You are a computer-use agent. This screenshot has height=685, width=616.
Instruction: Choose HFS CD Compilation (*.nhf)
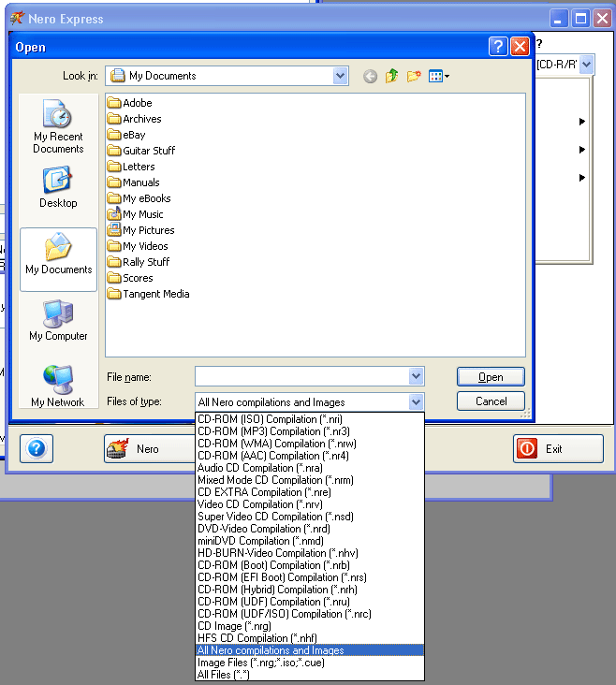(310, 638)
